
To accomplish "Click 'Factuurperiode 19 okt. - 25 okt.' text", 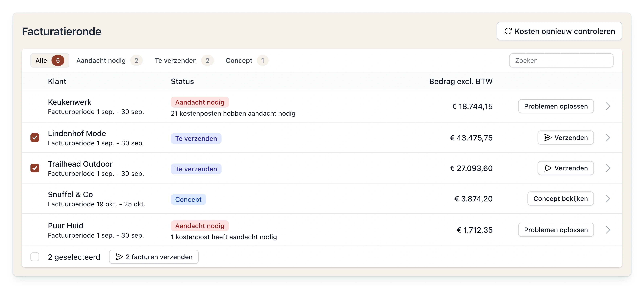I will (96, 204).
